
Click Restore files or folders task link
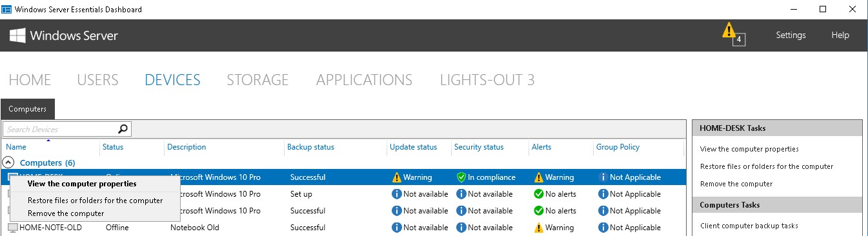pos(767,166)
